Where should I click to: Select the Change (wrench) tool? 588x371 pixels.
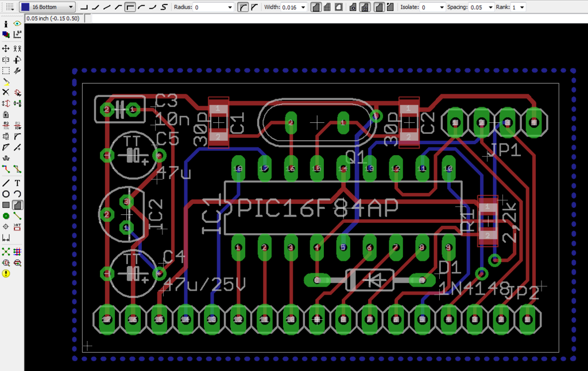tap(17, 71)
